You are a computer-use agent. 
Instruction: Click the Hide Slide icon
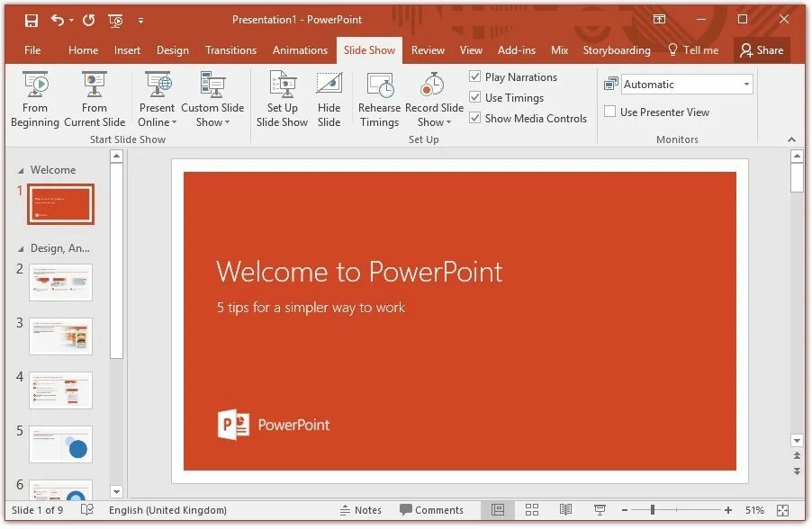(x=329, y=84)
